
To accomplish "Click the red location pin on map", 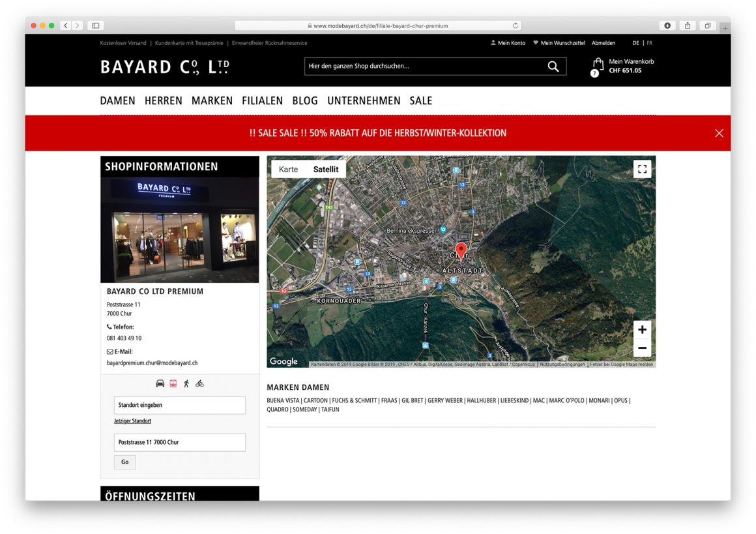I will coord(461,251).
